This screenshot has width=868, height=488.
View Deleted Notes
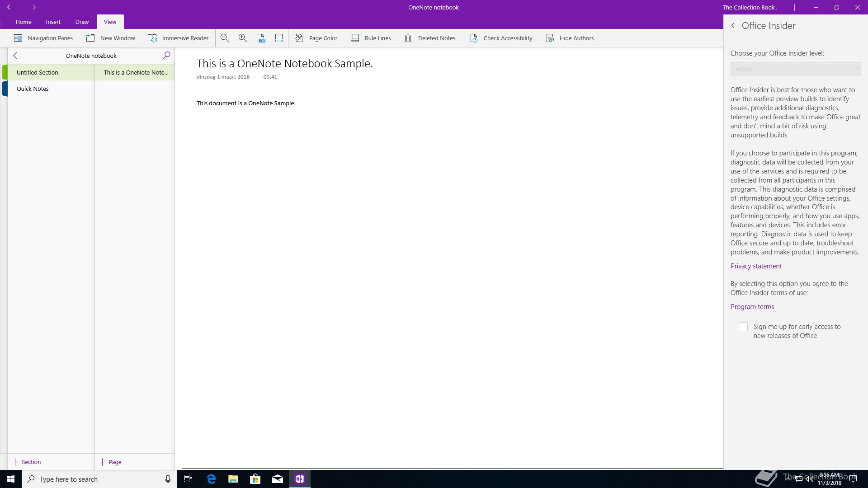coord(429,38)
